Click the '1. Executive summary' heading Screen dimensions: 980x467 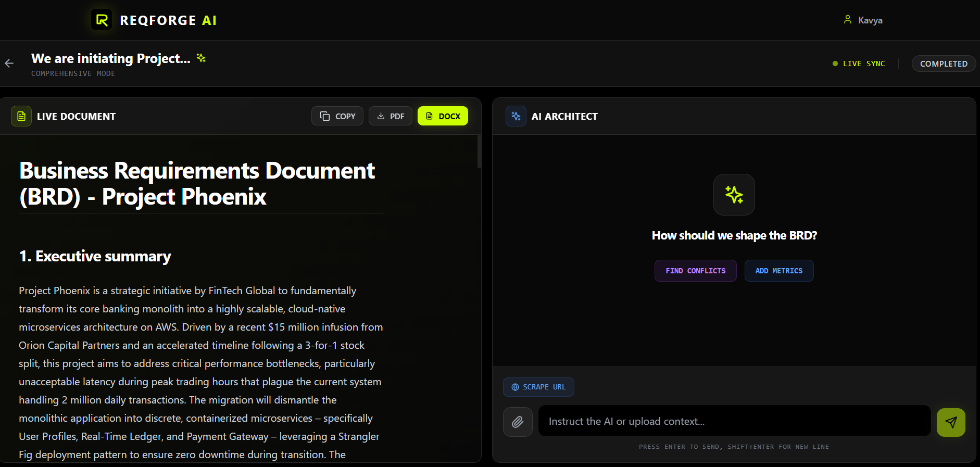(x=95, y=256)
